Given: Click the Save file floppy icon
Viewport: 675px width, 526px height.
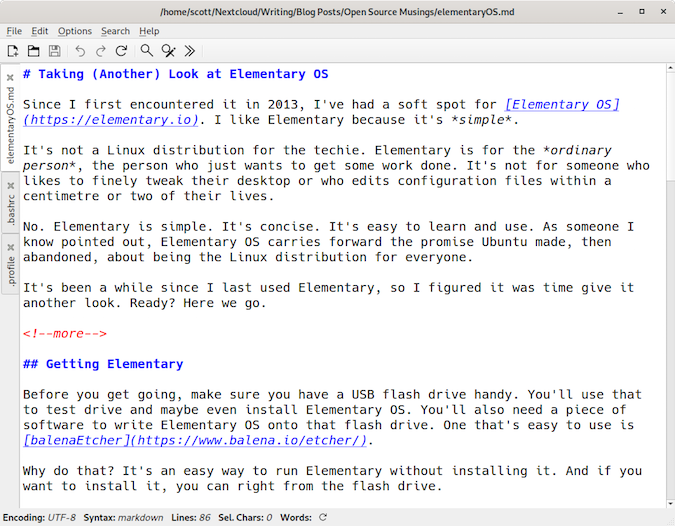Looking at the screenshot, I should point(54,51).
